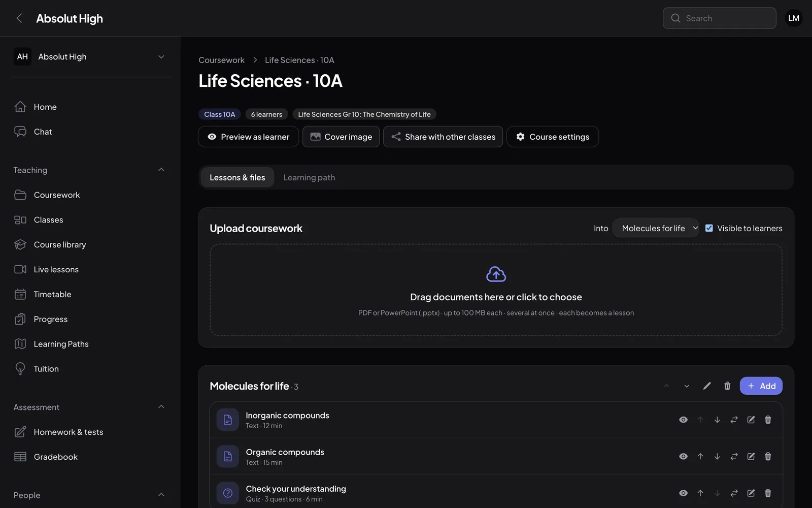Image resolution: width=812 pixels, height=508 pixels.
Task: Click the Cover image button
Action: 341,137
